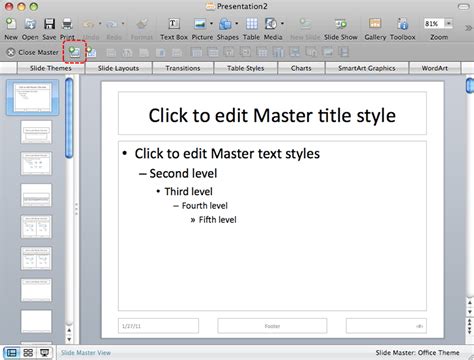This screenshot has height=360, width=474.
Task: Select the date placeholder showing 1/27/11
Action: pos(158,326)
